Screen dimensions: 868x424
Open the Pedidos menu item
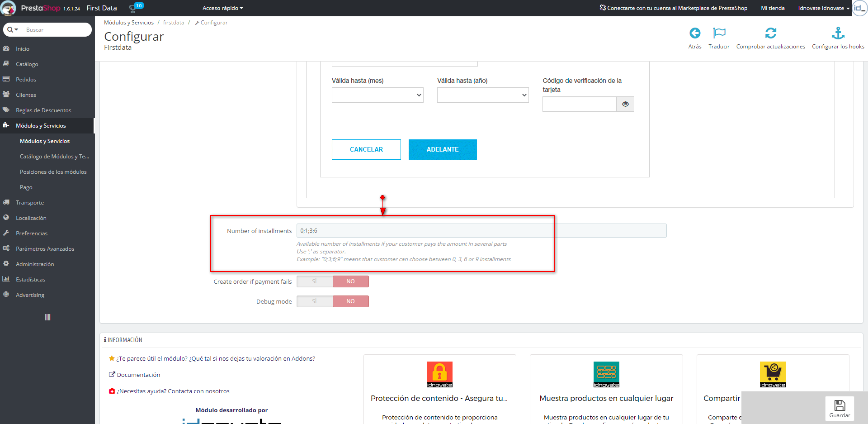26,80
